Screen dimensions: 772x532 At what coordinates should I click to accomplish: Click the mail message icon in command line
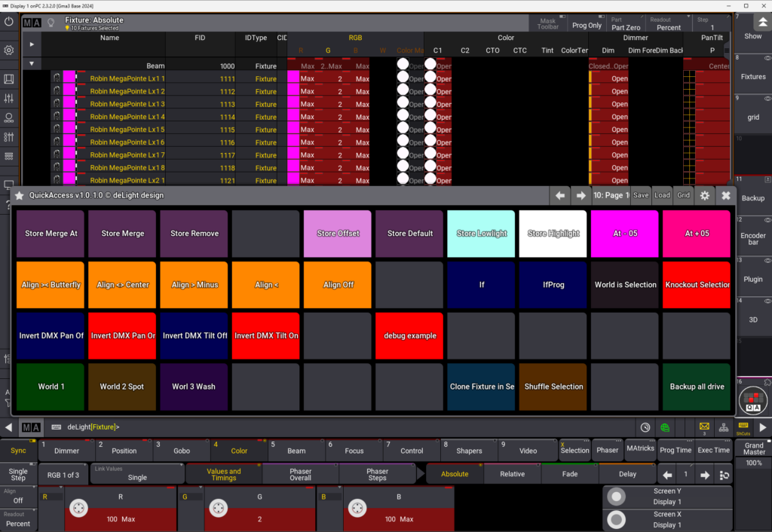point(704,427)
